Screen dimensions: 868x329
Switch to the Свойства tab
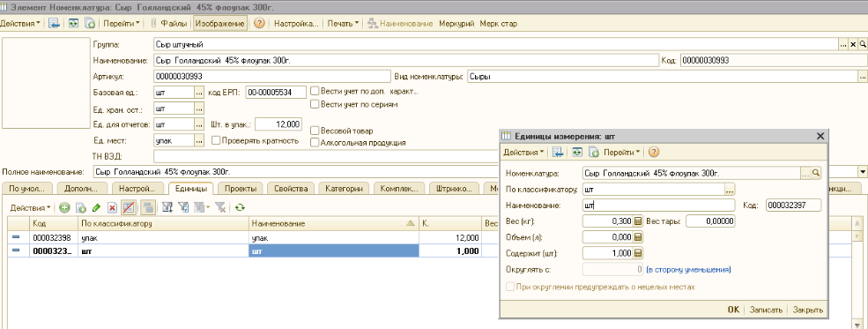coord(291,189)
